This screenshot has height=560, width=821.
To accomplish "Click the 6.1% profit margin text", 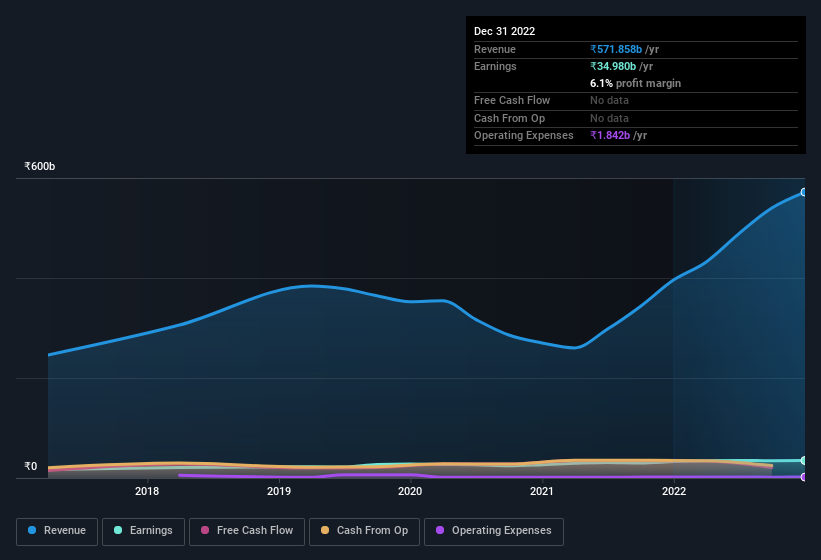I will click(635, 83).
